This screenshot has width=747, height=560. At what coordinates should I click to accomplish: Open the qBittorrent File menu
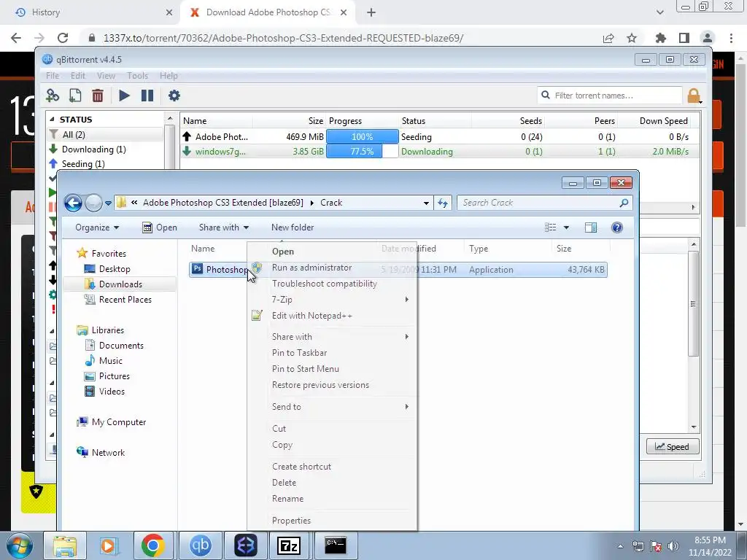coord(53,76)
